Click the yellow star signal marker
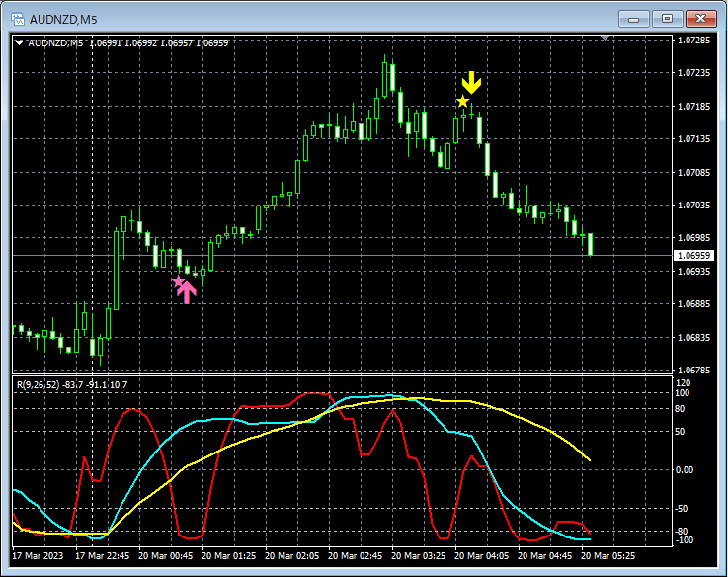 [462, 102]
